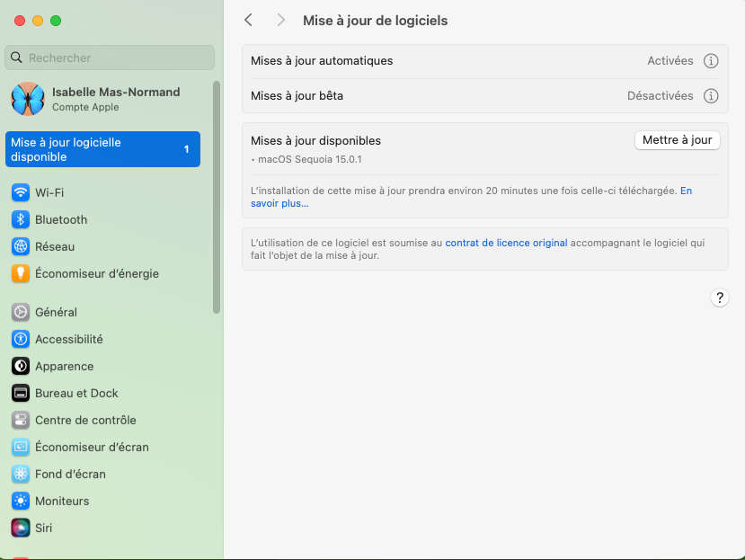This screenshot has height=560, width=745.
Task: Click the sidebar scrollbar
Action: pyautogui.click(x=217, y=197)
